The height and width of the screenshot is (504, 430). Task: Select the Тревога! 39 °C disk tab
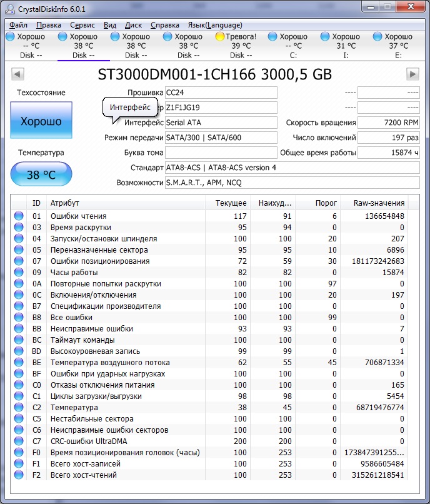pyautogui.click(x=241, y=46)
